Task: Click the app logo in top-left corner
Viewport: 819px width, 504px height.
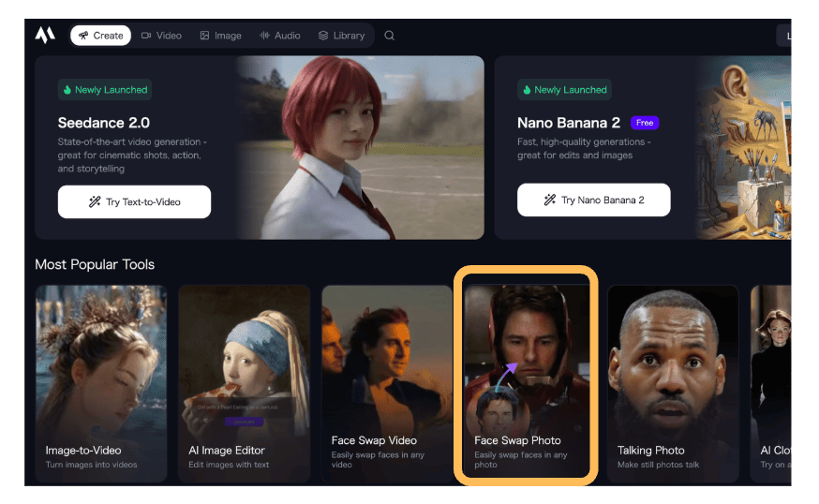Action: pos(45,35)
